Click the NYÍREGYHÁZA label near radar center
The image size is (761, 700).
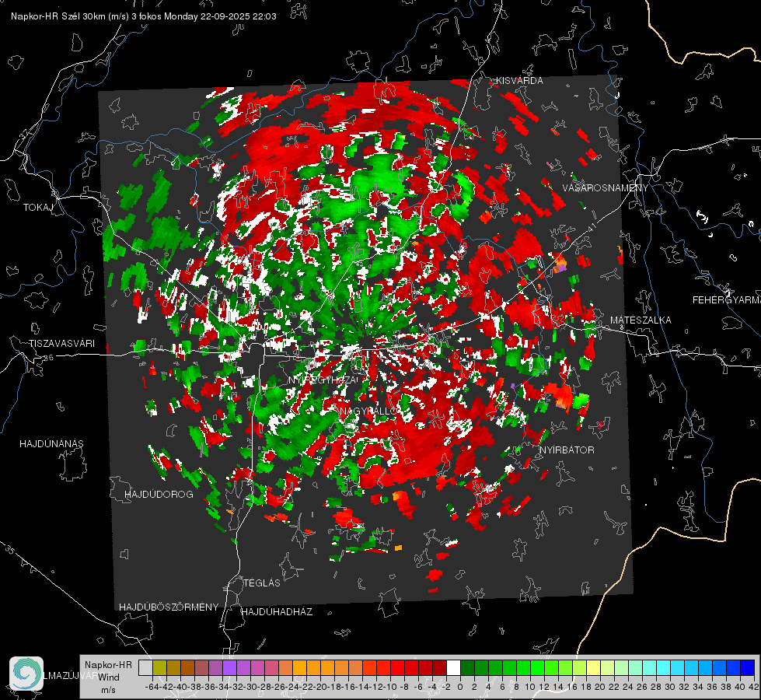pos(323,380)
